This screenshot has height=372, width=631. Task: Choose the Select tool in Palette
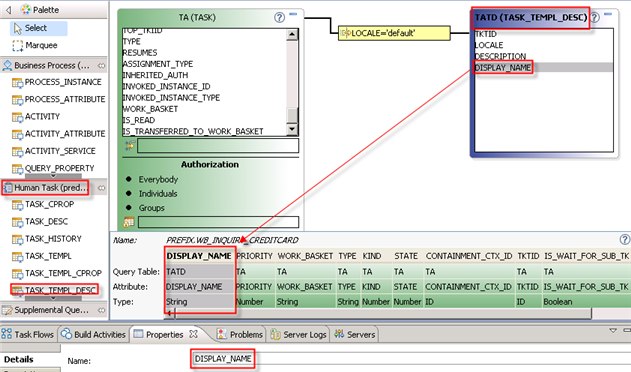[x=38, y=28]
